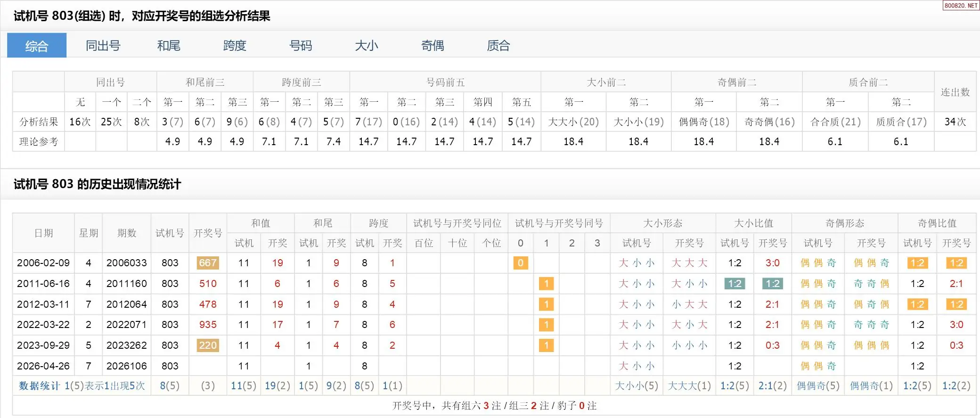
Task: Open the 奇偶 tab
Action: tap(433, 46)
